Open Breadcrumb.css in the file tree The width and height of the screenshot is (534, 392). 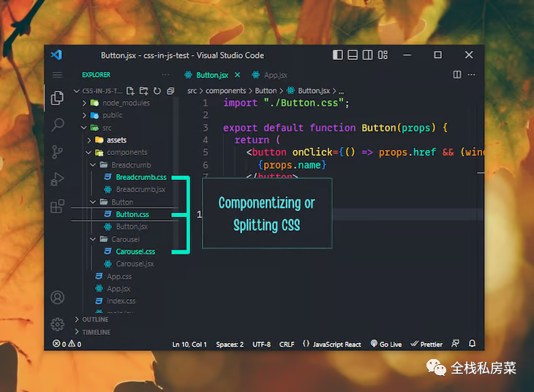140,177
